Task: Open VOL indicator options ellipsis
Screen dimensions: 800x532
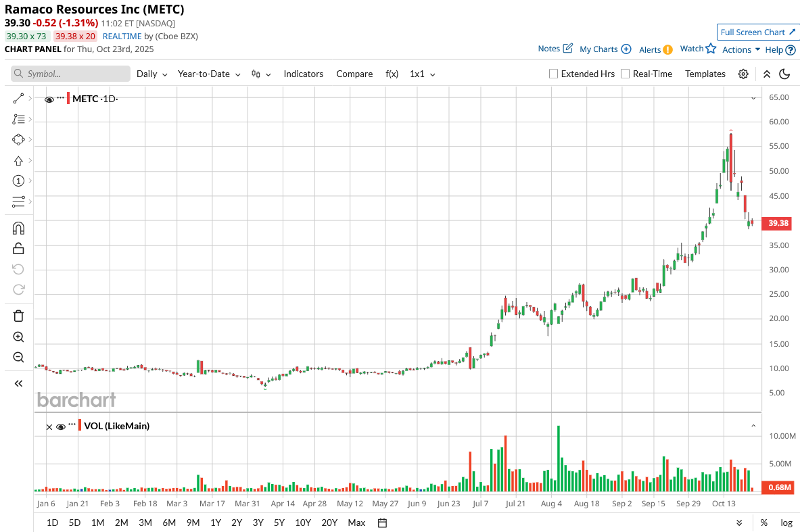Action: (x=72, y=425)
